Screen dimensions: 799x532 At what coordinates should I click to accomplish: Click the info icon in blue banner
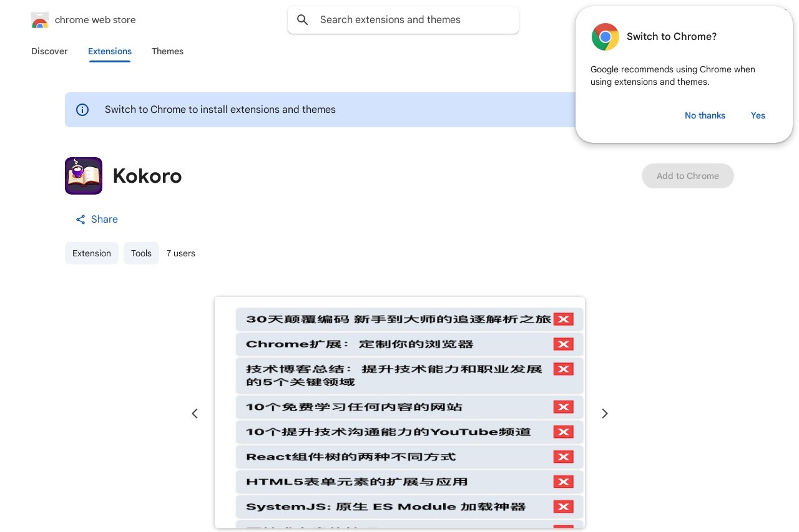point(82,110)
